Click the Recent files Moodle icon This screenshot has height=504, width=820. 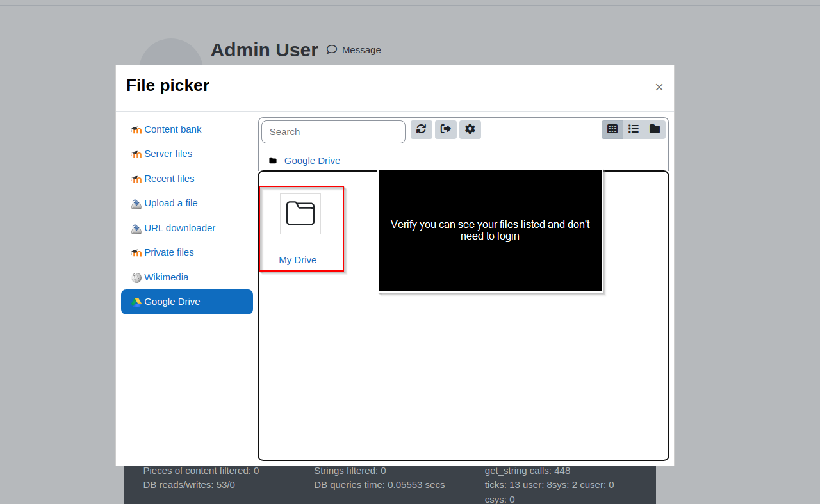[x=136, y=179]
